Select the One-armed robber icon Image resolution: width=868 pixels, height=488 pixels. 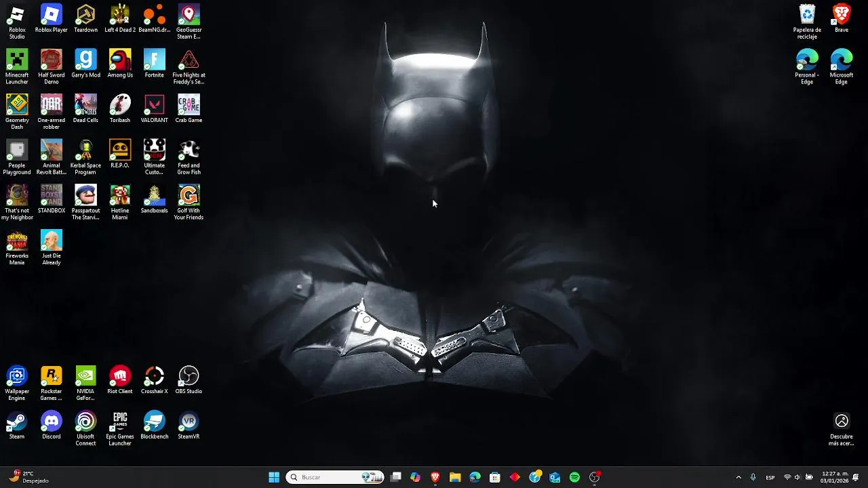(x=52, y=113)
